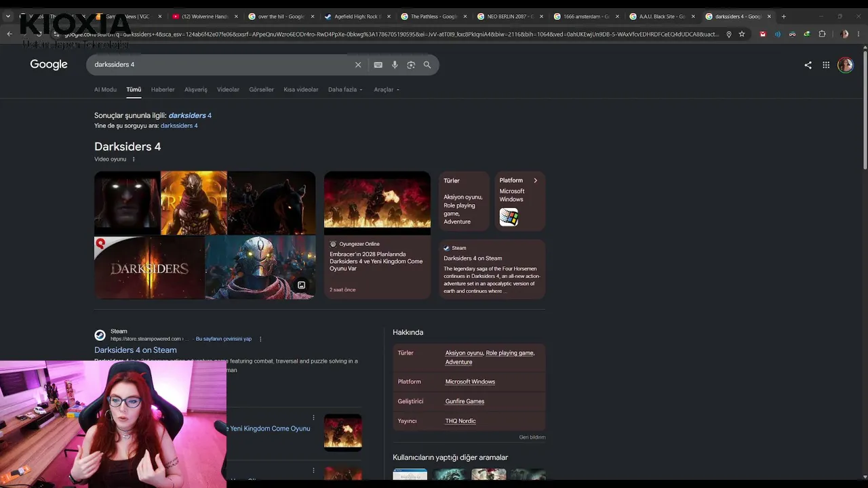Switch to the Alışveriş tab
This screenshot has width=868, height=488.
click(196, 89)
